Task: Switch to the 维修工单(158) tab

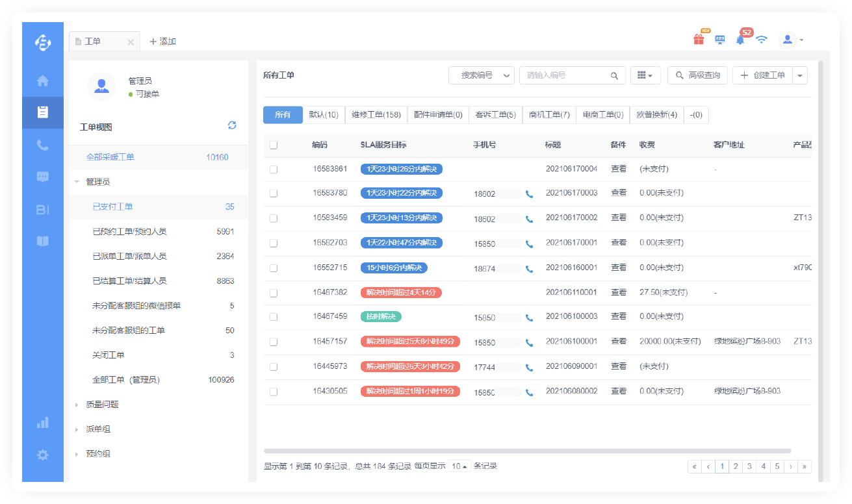Action: click(376, 115)
